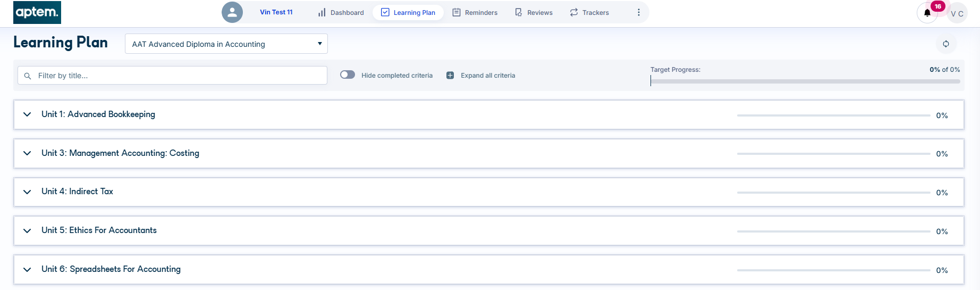
Task: Click the search magnifier icon in filter
Action: point(28,76)
